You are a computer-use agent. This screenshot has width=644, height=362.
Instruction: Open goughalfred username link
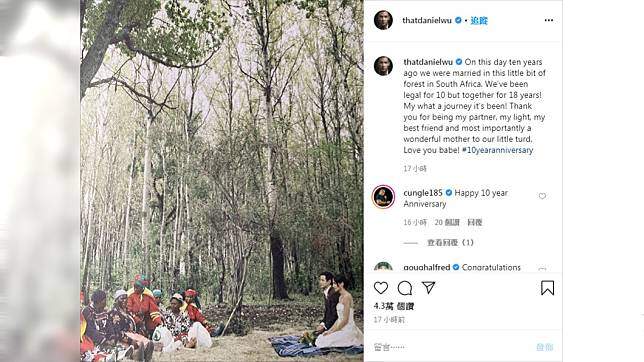(x=427, y=267)
